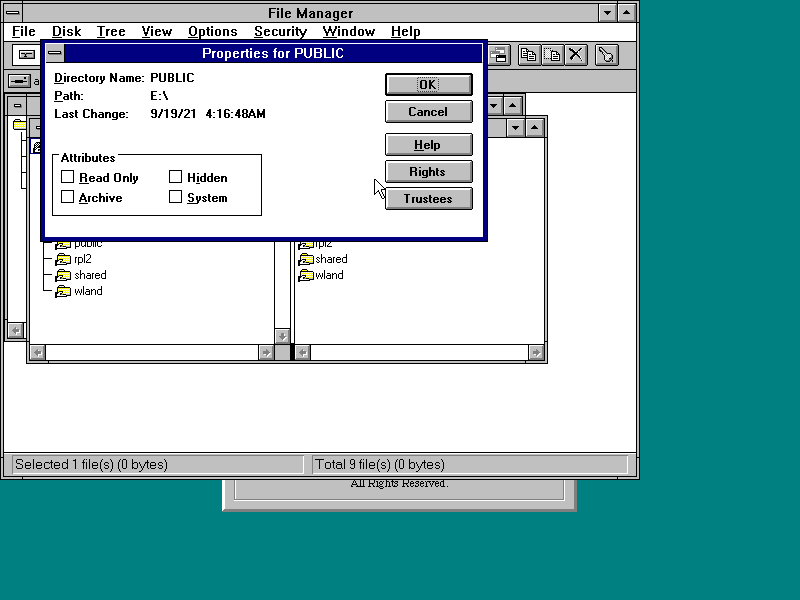Maximize the front drive window
Screen dimensions: 800x600
[535, 128]
